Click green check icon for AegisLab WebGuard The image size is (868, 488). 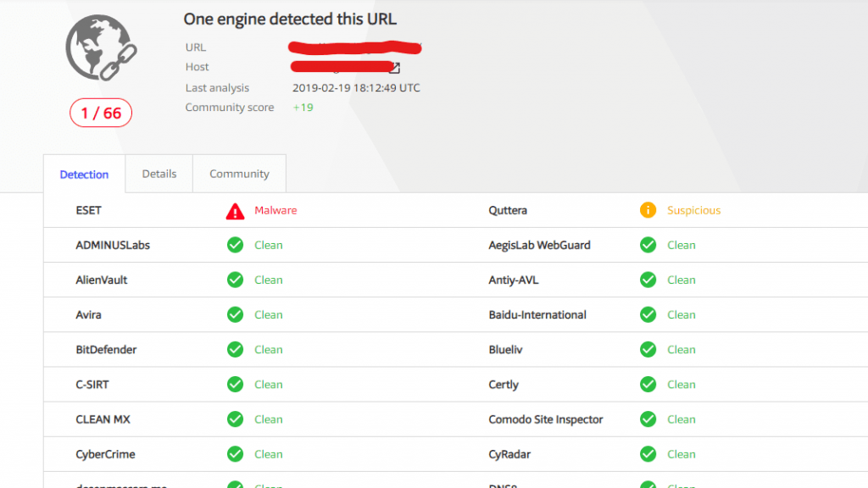tap(648, 245)
